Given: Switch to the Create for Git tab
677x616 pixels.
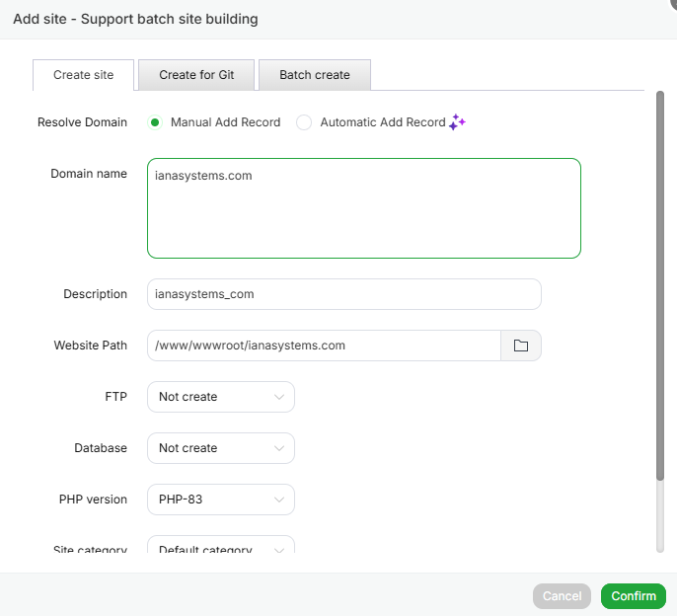Looking at the screenshot, I should coord(196,75).
